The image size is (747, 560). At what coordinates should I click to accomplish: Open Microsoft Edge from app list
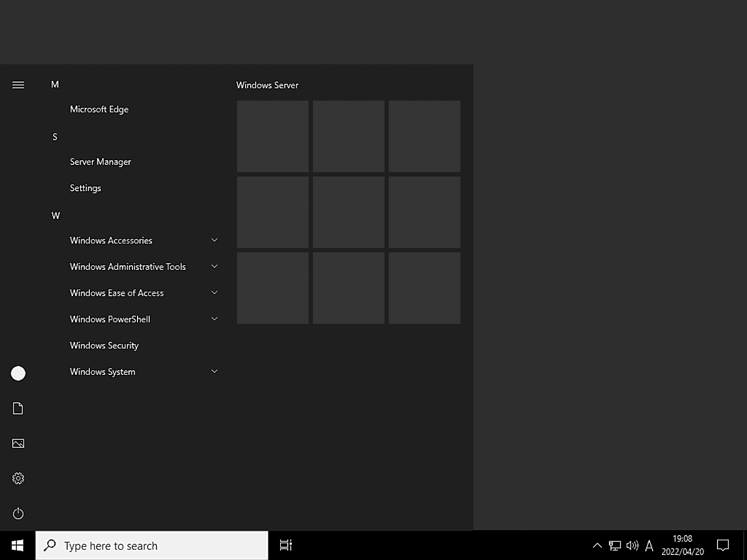99,109
